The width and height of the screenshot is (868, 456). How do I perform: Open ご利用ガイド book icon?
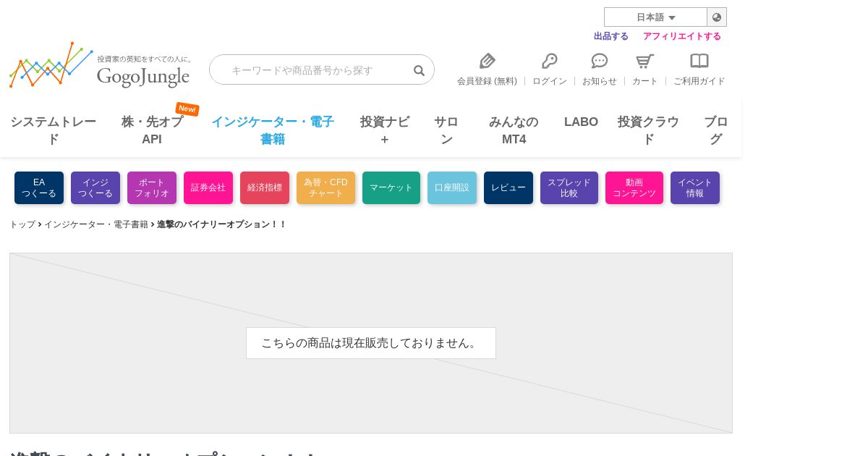699,61
